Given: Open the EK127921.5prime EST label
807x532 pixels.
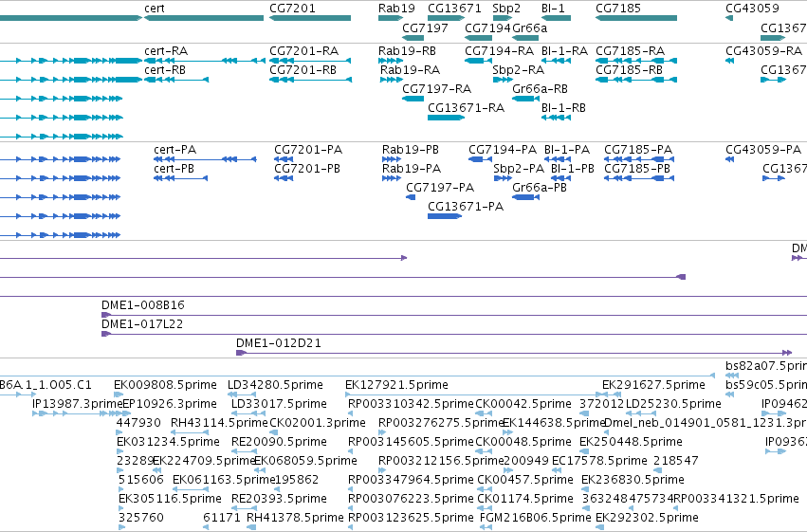Looking at the screenshot, I should coord(396,385).
